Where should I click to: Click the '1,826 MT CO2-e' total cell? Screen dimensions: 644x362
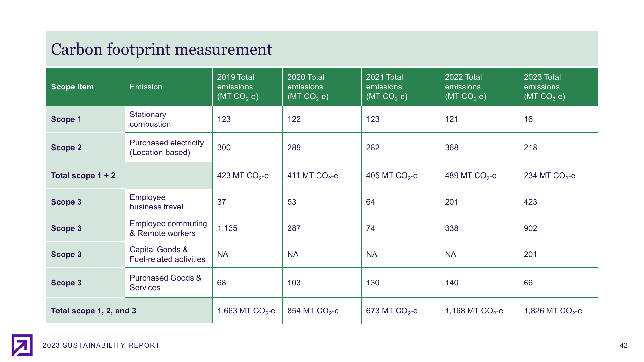click(x=558, y=311)
